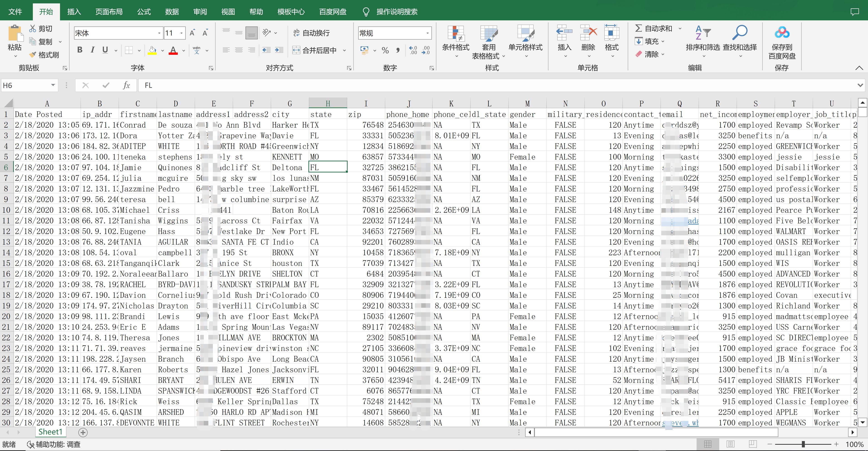This screenshot has height=451, width=868.
Task: Open the font size dropdown
Action: 182,33
